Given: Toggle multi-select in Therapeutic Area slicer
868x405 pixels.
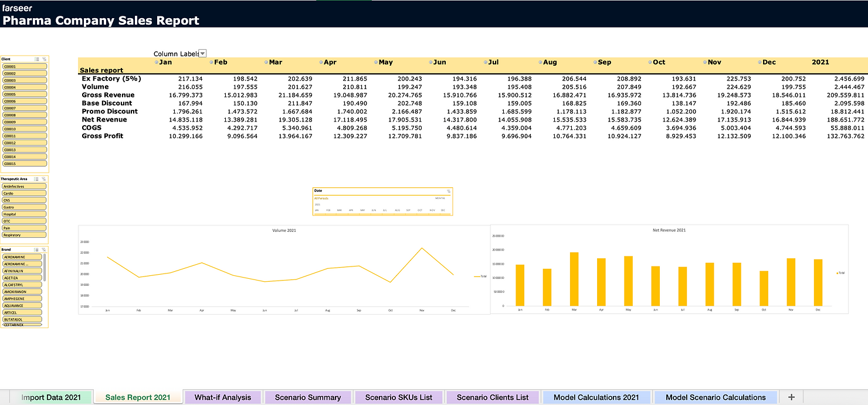Looking at the screenshot, I should coord(37,179).
